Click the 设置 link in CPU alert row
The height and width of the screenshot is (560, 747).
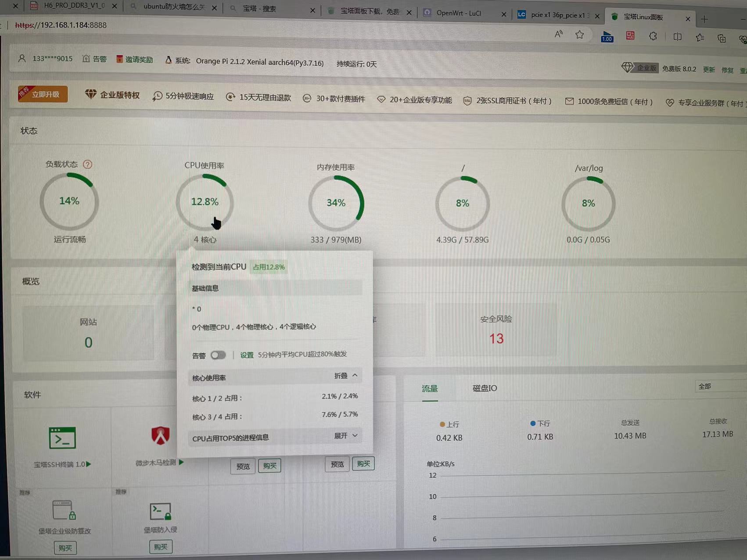tap(247, 355)
